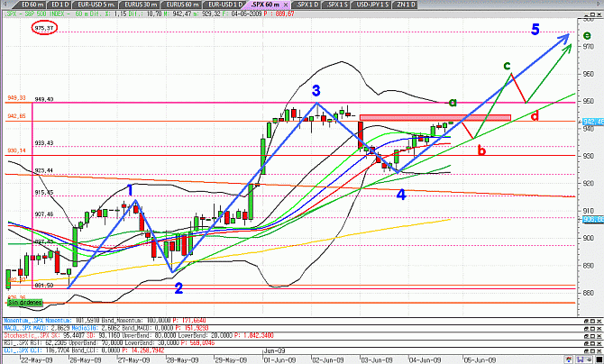
Task: Click the 930,14 red price label
Action: click(x=16, y=150)
